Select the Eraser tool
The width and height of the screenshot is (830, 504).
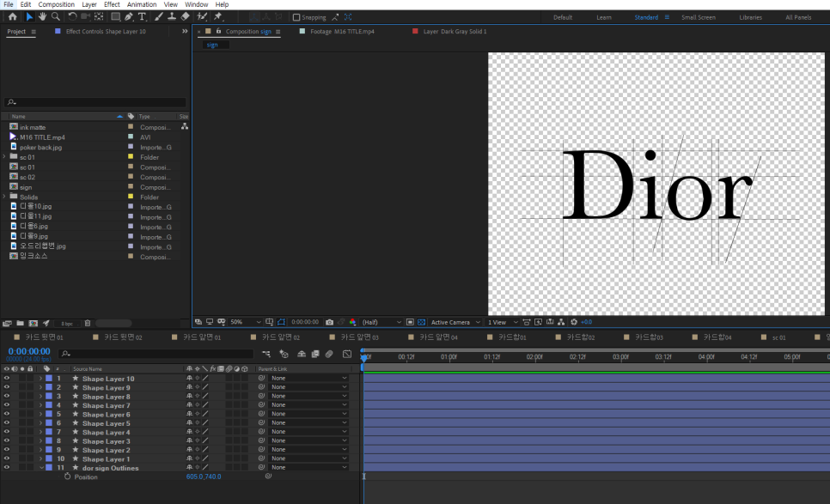pyautogui.click(x=185, y=17)
